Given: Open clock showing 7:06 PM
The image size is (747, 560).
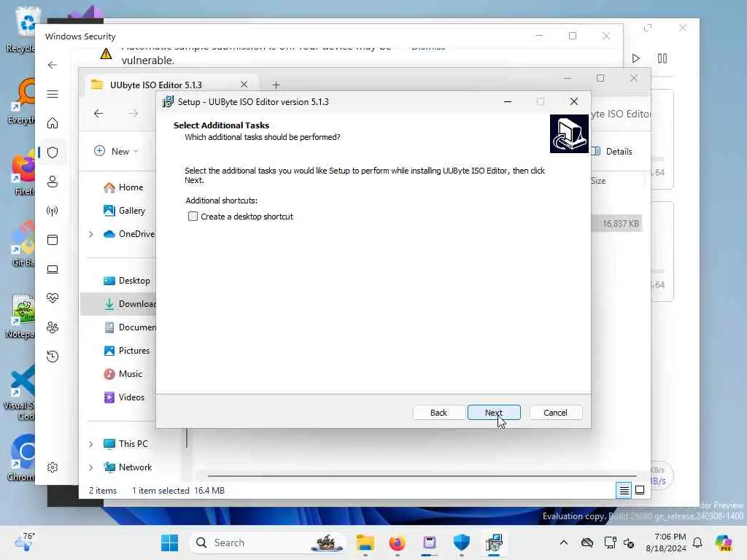Looking at the screenshot, I should point(665,542).
